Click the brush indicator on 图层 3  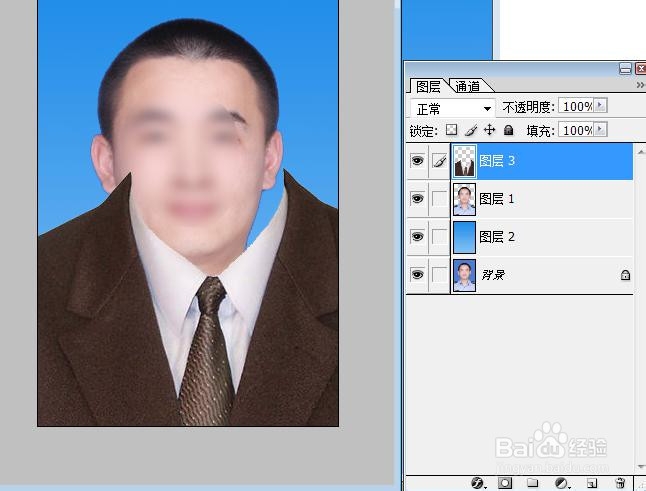[x=440, y=161]
